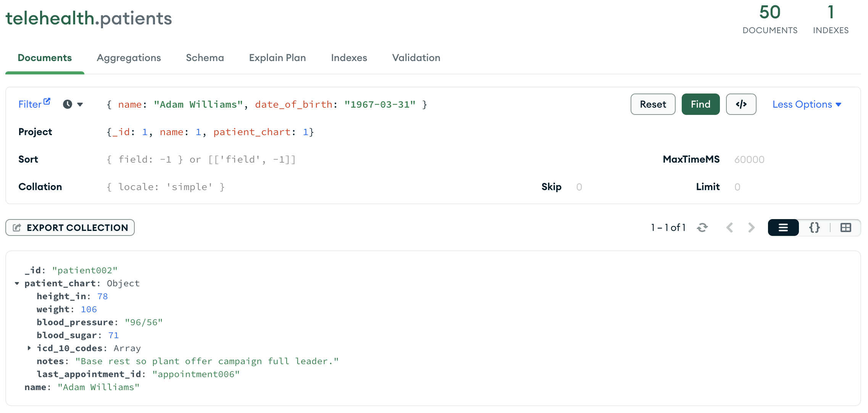Export the patients collection

[x=70, y=227]
